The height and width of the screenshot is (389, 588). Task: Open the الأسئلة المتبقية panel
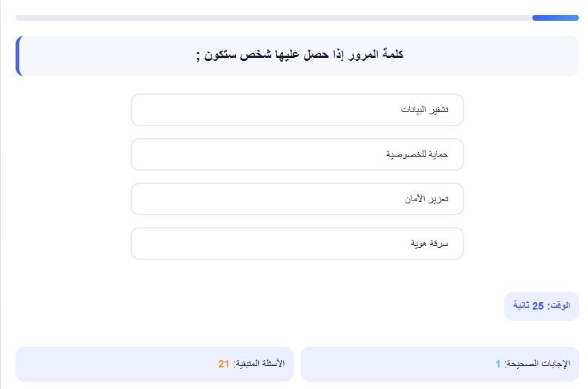pyautogui.click(x=154, y=364)
